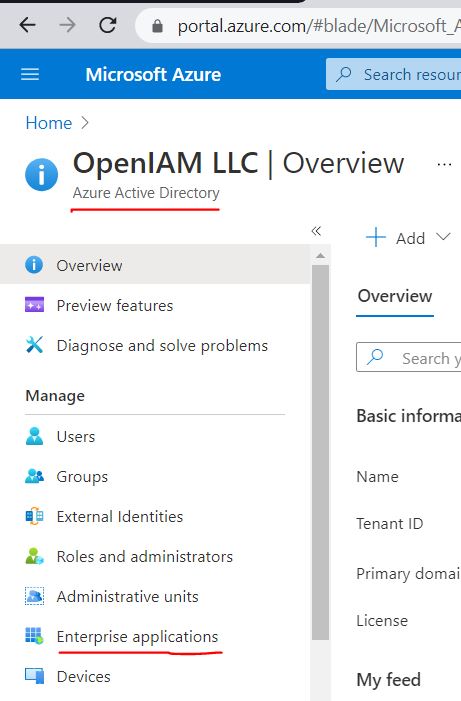Click the Devices monitor icon
Viewport: 461px width, 701px height.
tap(34, 676)
